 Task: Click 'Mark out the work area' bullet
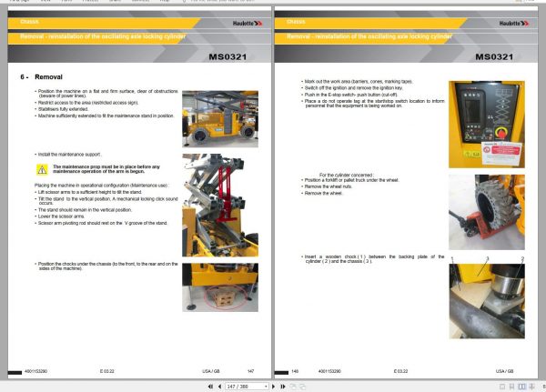pos(357,82)
